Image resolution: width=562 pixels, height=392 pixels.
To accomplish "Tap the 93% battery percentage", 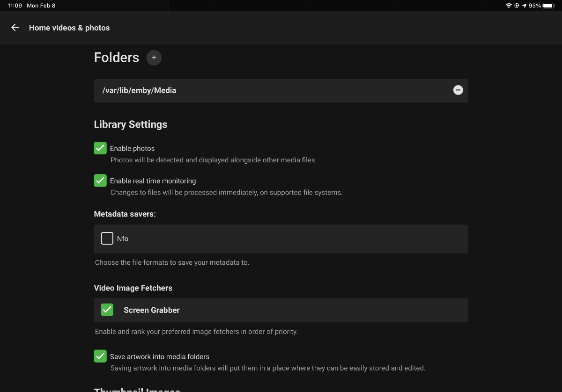I will point(535,6).
